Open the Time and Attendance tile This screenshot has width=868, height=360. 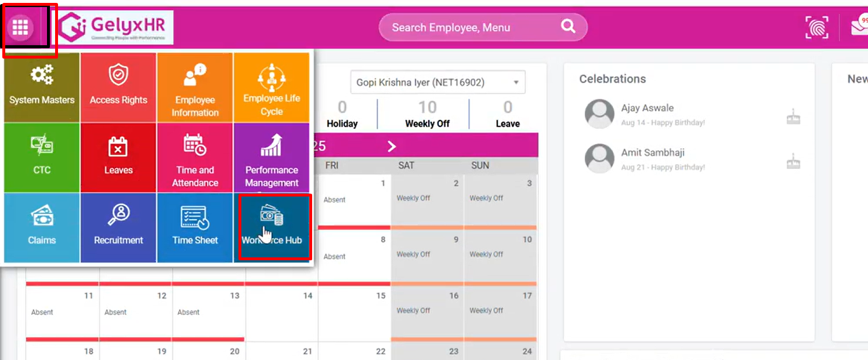(195, 157)
